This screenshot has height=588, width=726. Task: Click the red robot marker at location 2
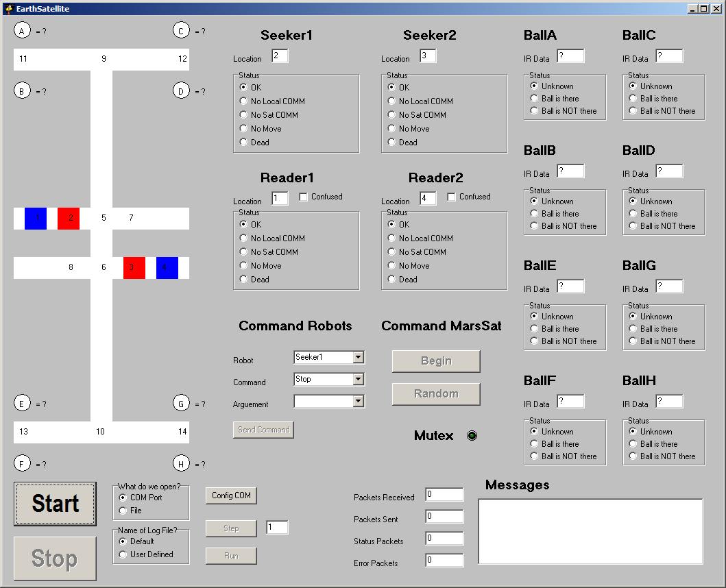pos(69,219)
